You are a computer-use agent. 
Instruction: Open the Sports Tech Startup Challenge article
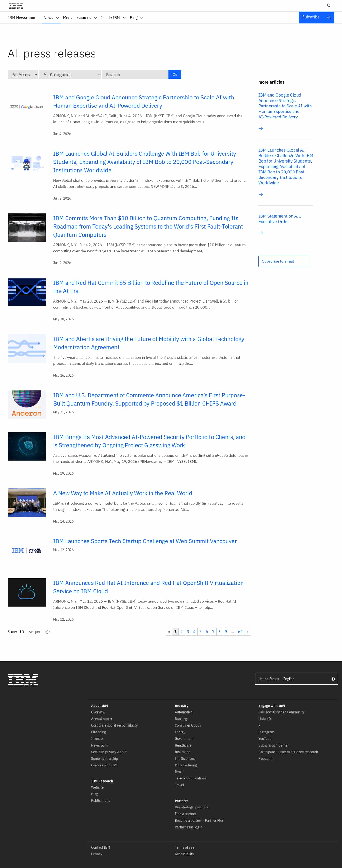(x=145, y=541)
